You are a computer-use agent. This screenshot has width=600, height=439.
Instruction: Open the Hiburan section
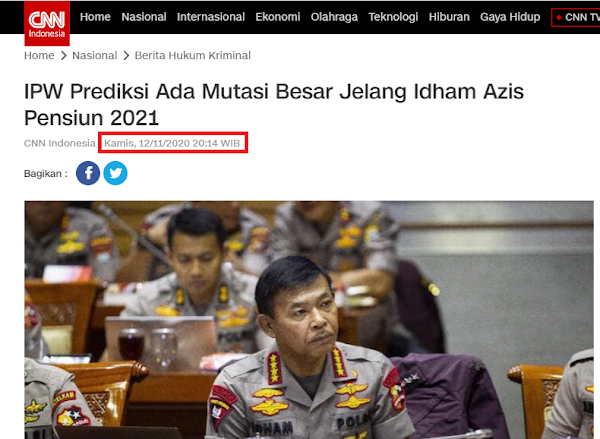tap(449, 17)
